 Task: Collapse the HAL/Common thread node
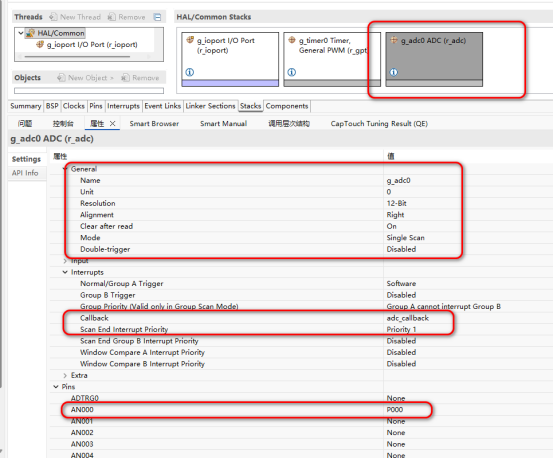coord(21,33)
